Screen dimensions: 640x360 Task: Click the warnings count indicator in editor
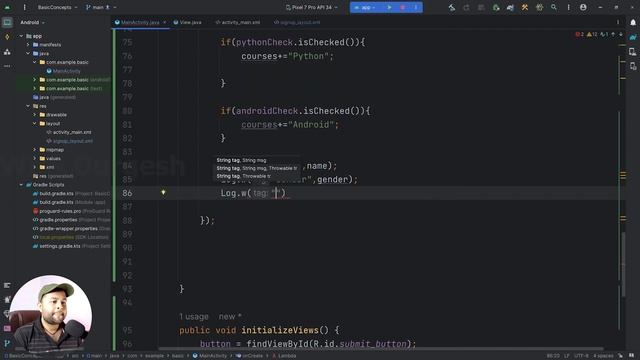(x=592, y=34)
